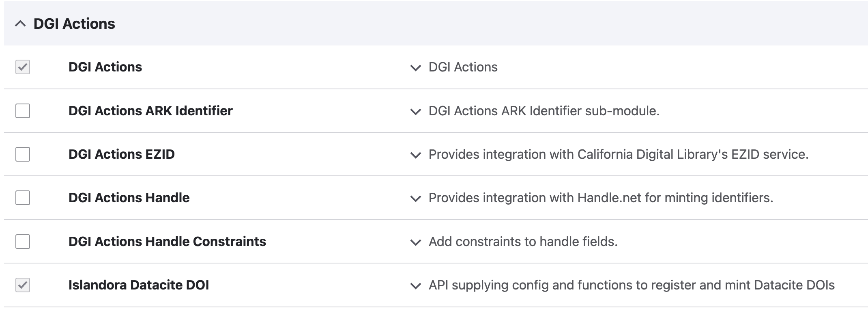868x311 pixels.
Task: Click the DGI Actions module name label
Action: pos(105,67)
